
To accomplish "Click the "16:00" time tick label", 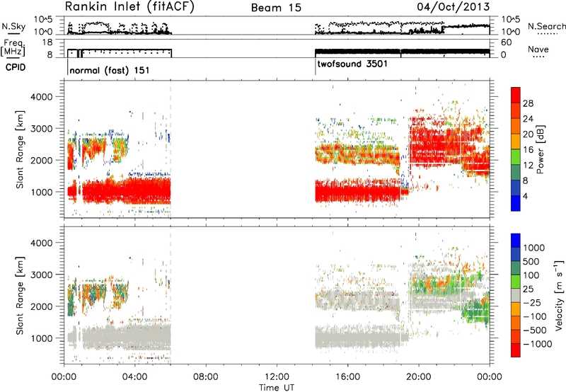I will (x=347, y=377).
